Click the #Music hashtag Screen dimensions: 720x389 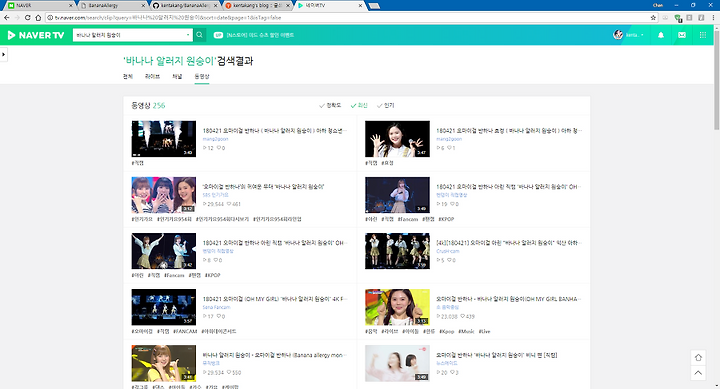click(x=466, y=332)
